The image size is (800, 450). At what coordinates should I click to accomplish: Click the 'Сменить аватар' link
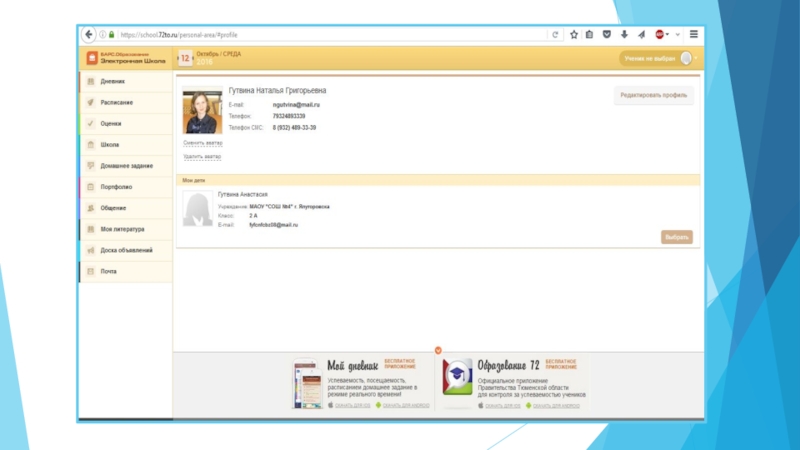(202, 143)
